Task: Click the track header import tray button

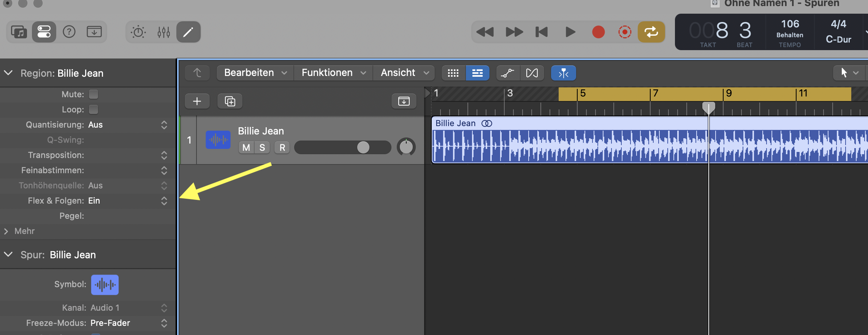Action: tap(404, 101)
